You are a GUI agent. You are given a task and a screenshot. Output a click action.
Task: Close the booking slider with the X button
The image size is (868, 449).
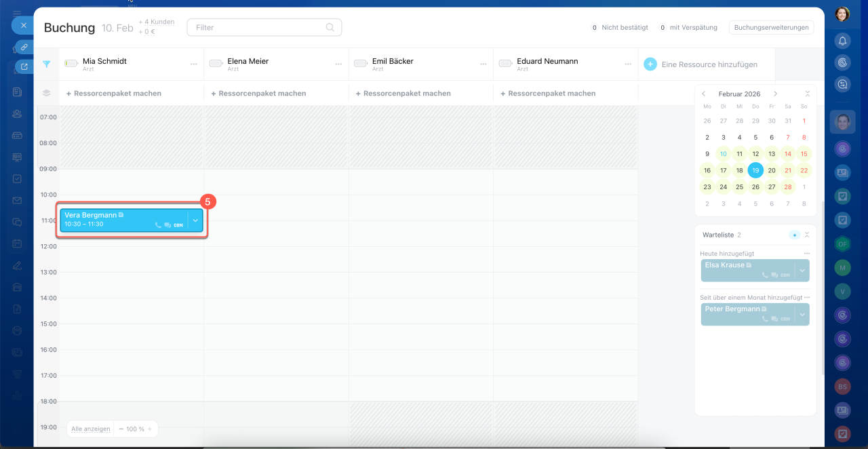point(23,25)
